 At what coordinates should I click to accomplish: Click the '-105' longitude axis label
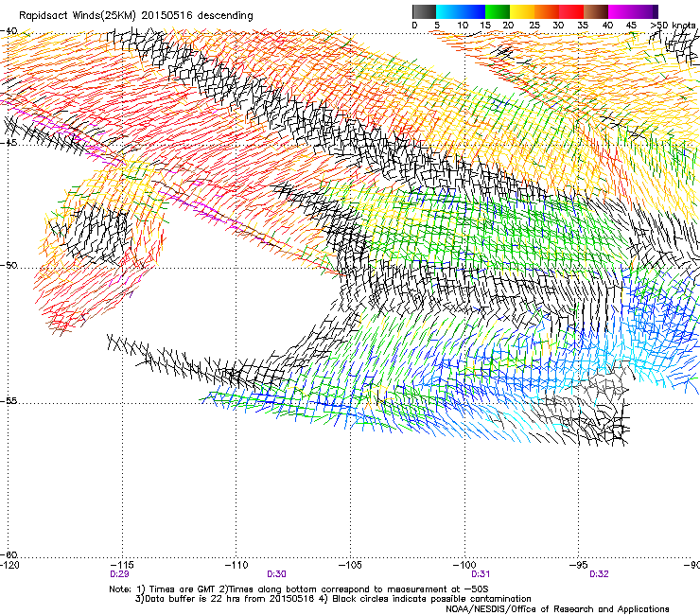[x=350, y=565]
